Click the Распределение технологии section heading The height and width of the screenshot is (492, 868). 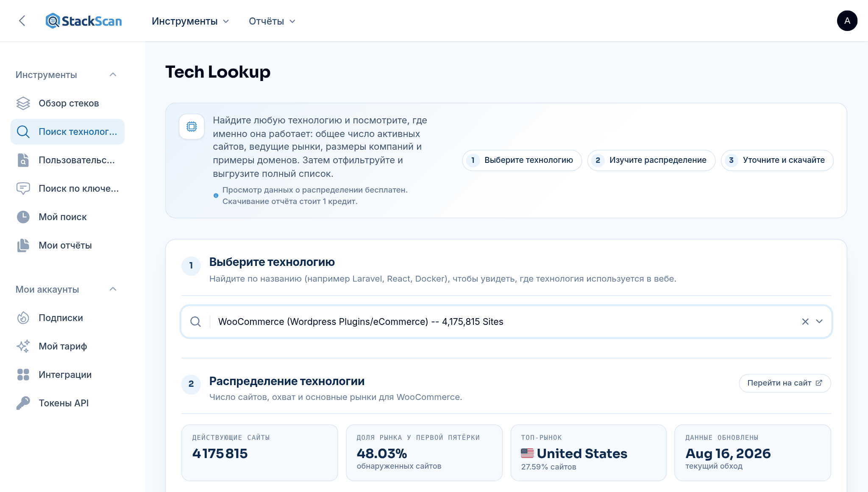(287, 381)
